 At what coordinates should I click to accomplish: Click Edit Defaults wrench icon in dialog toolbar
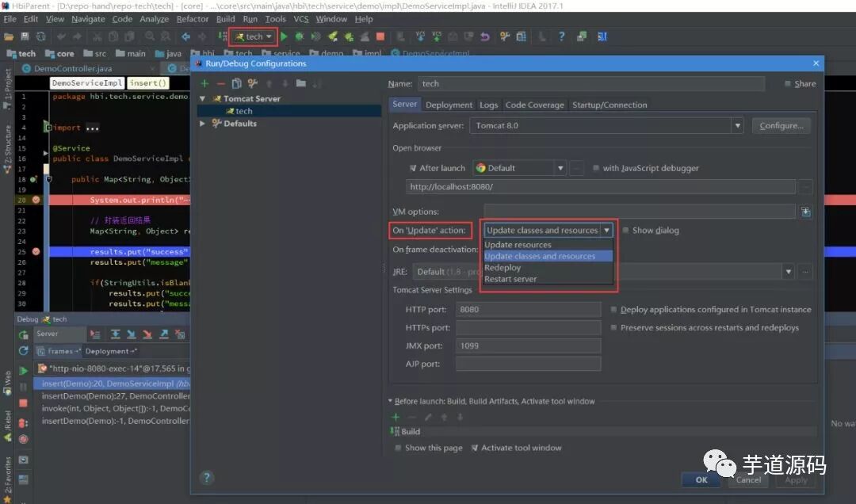[252, 83]
